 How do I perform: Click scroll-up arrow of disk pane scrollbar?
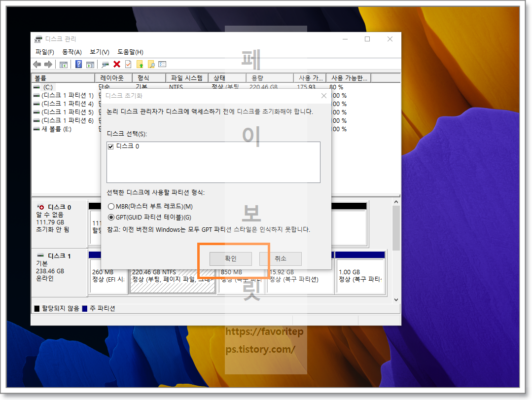396,202
